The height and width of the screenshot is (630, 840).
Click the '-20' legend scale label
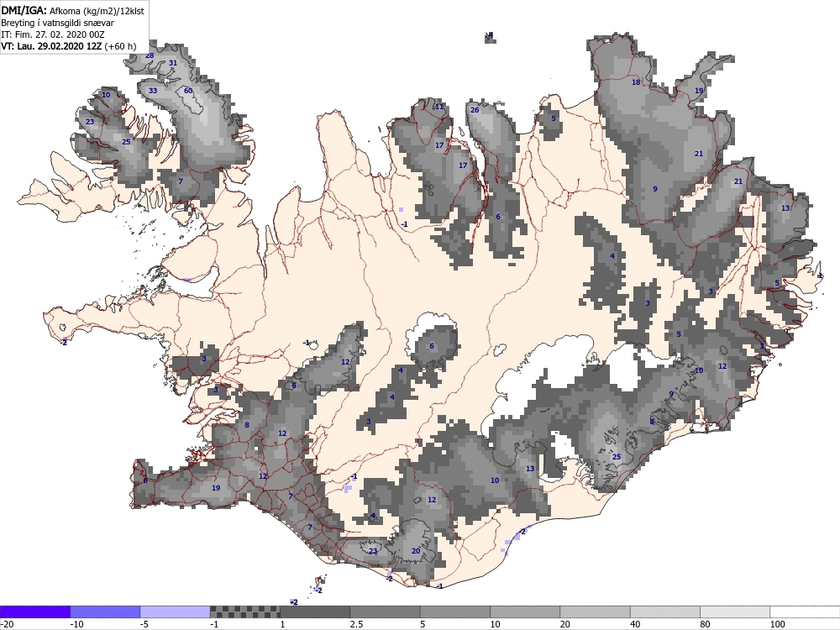pyautogui.click(x=7, y=624)
